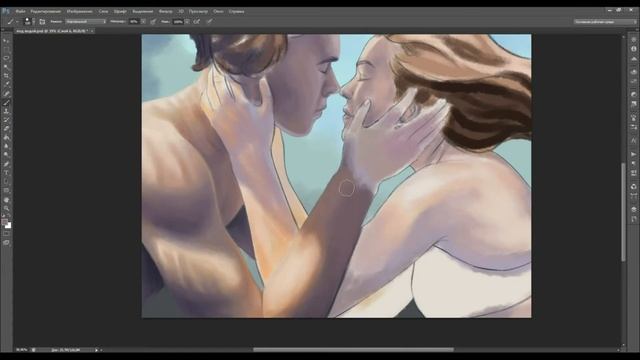Image resolution: width=640 pixels, height=360 pixels.
Task: Select the Zoom tool
Action: (6, 208)
